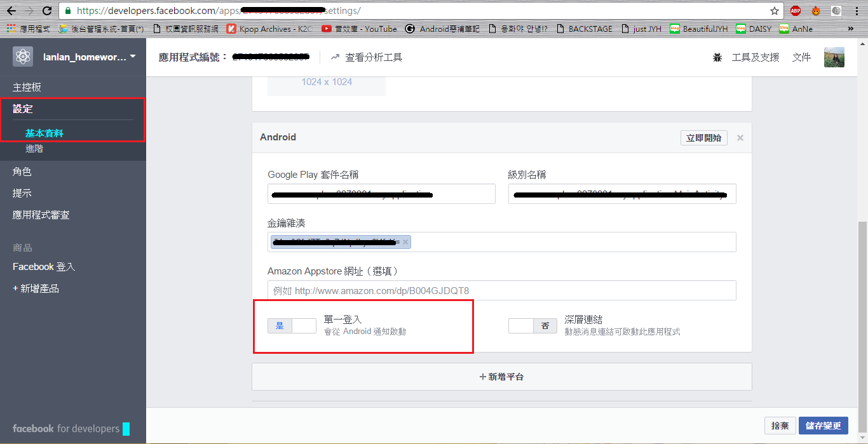868x444 pixels.
Task: Bookmark this page with the star icon
Action: pos(774,11)
